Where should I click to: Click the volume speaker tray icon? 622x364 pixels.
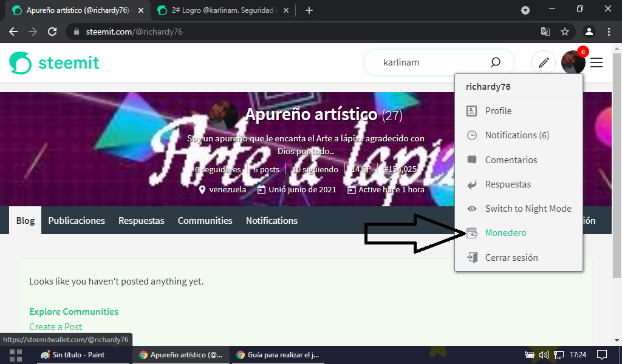(544, 355)
